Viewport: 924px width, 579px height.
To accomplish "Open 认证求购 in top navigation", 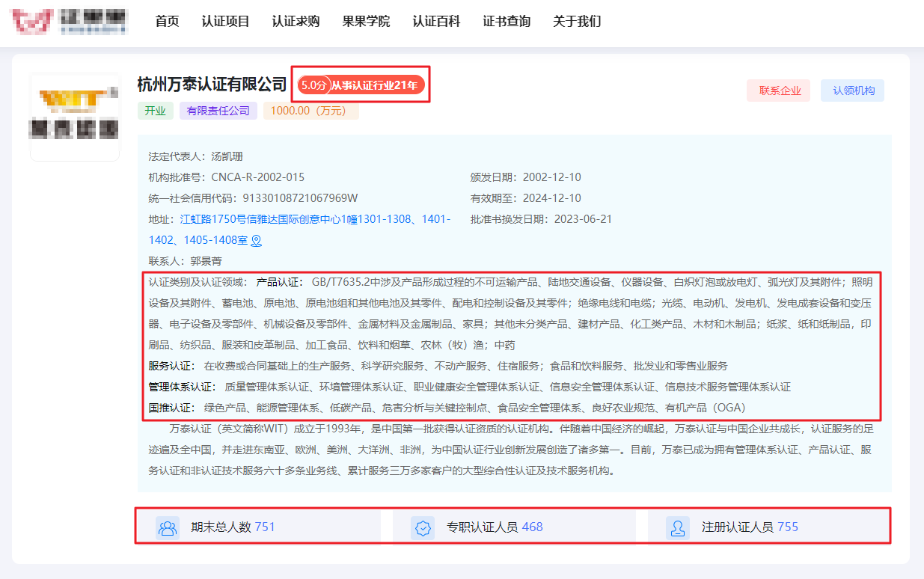I will tap(296, 21).
